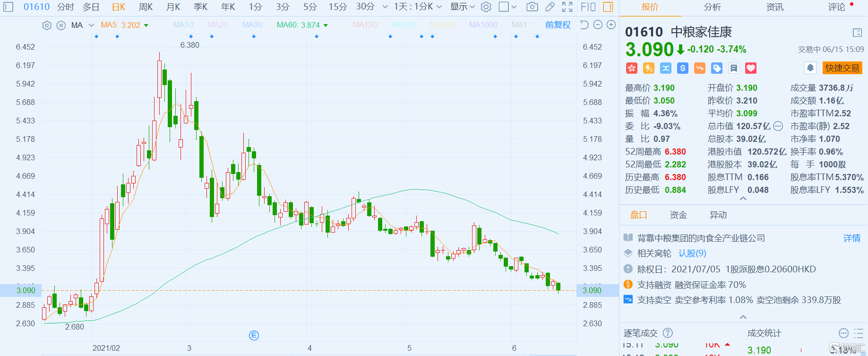Click the blue dollar sign icon
The image size is (868, 356).
tap(683, 68)
